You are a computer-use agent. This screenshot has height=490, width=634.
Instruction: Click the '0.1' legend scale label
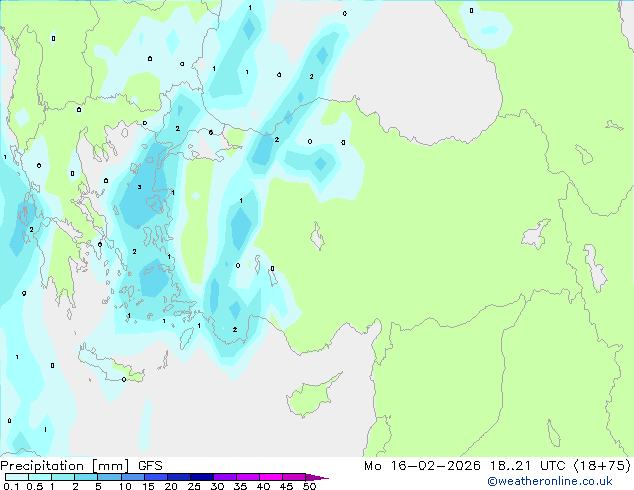[x=11, y=486]
